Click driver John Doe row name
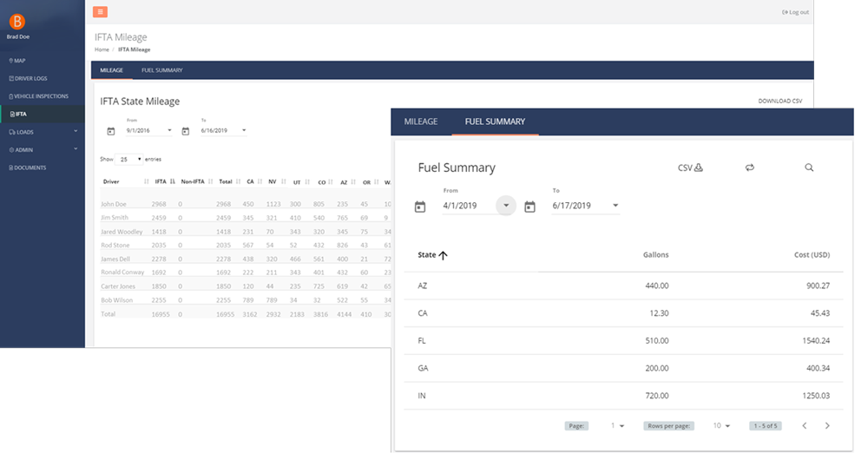The width and height of the screenshot is (868, 453). click(x=114, y=204)
